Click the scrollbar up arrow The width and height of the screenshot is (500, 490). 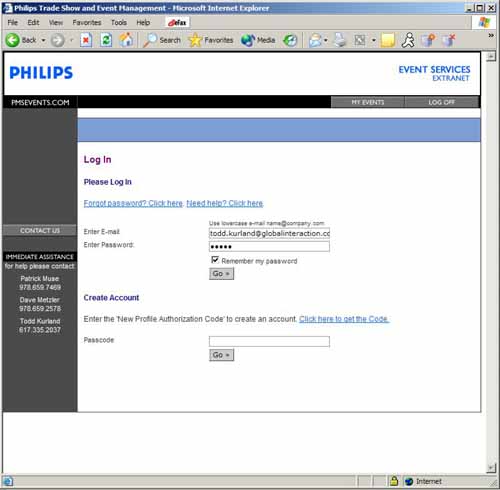pos(491,57)
